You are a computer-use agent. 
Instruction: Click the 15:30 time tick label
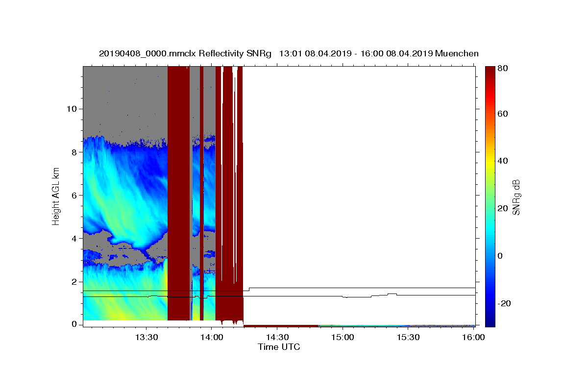tap(408, 337)
